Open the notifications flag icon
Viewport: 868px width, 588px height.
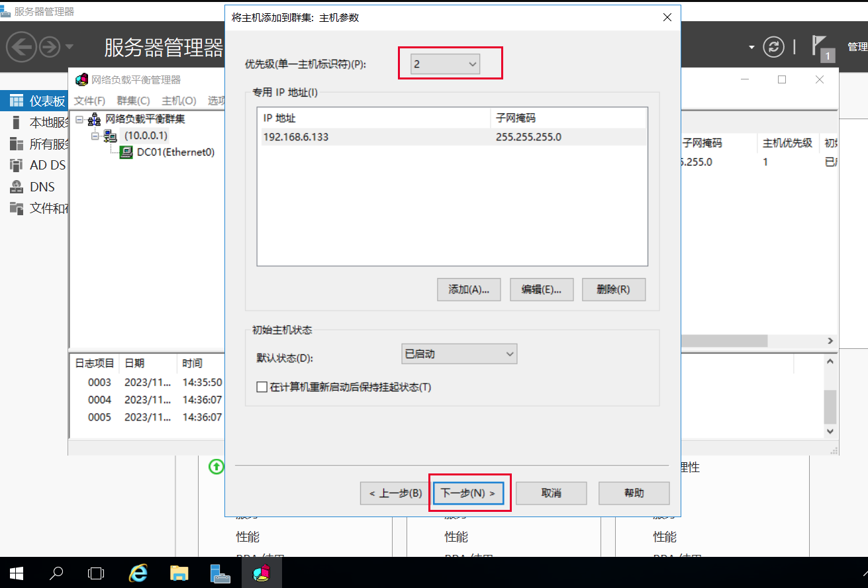820,47
